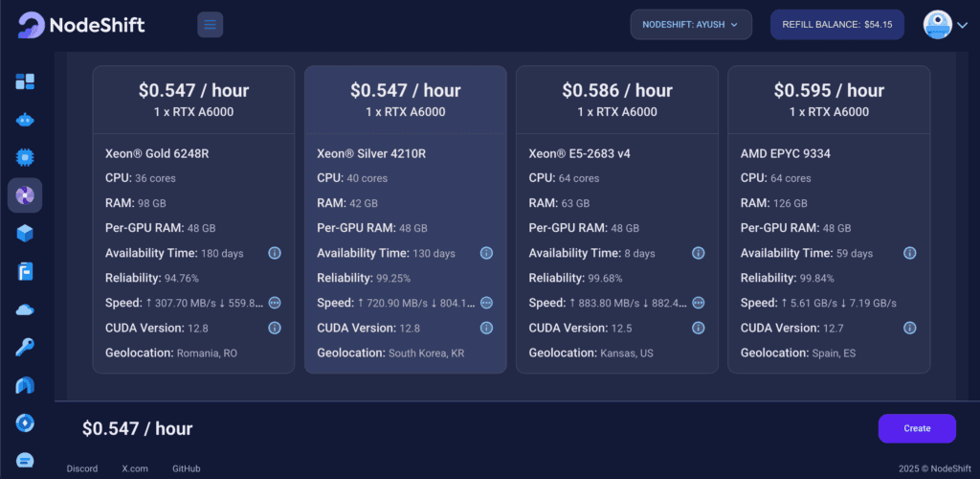980x479 pixels.
Task: Click the Reliability 99.68% value
Action: [x=605, y=278]
